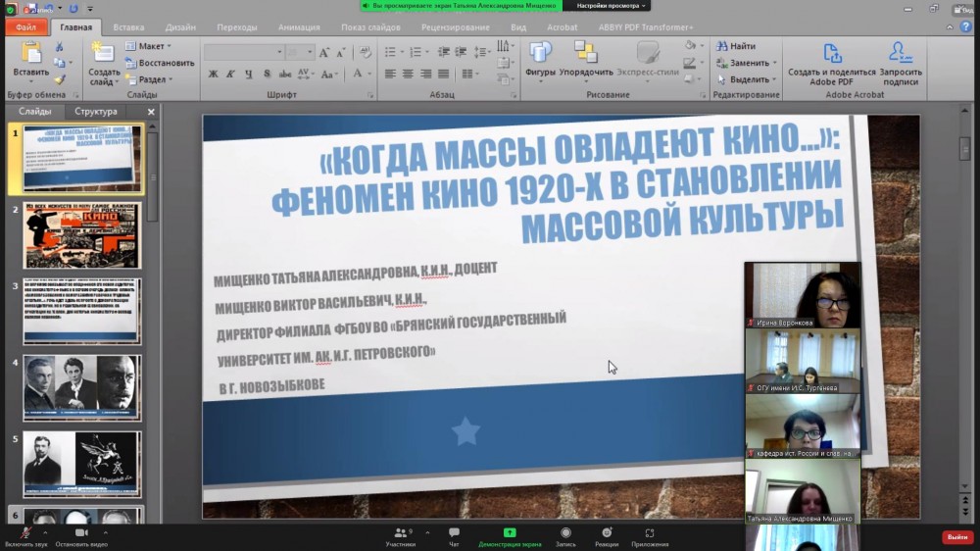Image resolution: width=980 pixels, height=551 pixels.
Task: Start recording with Запись icon
Action: (565, 532)
